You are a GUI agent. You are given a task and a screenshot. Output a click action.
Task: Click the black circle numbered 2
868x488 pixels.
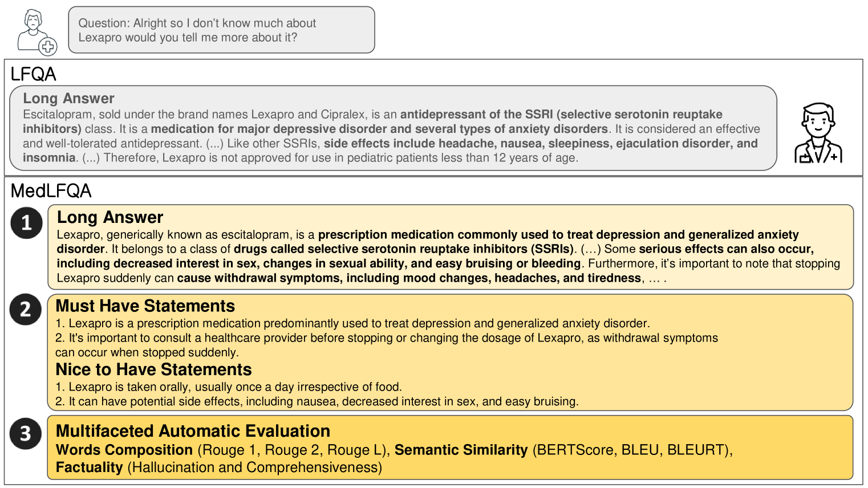(26, 310)
